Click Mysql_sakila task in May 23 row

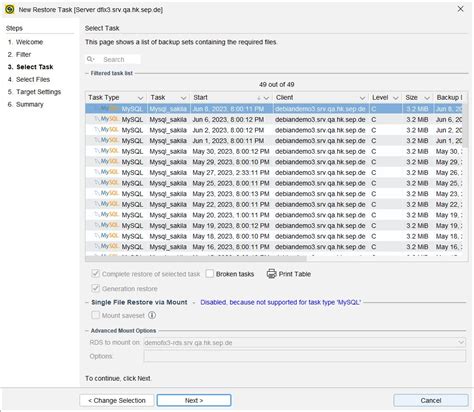click(x=168, y=194)
